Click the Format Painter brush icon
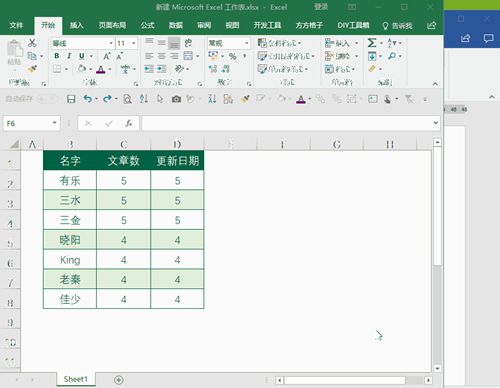Screen dimensions: 500x388 coord(32,69)
